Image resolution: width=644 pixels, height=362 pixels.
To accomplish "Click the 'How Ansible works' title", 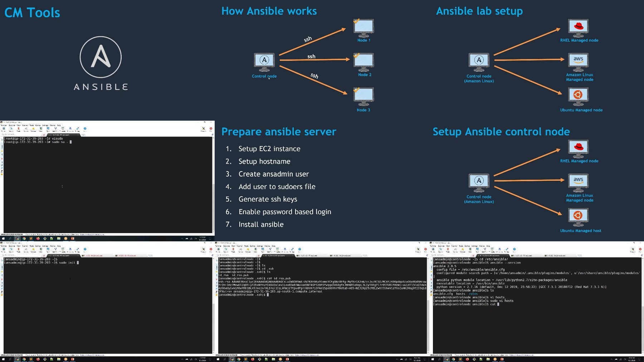I will coord(269,11).
